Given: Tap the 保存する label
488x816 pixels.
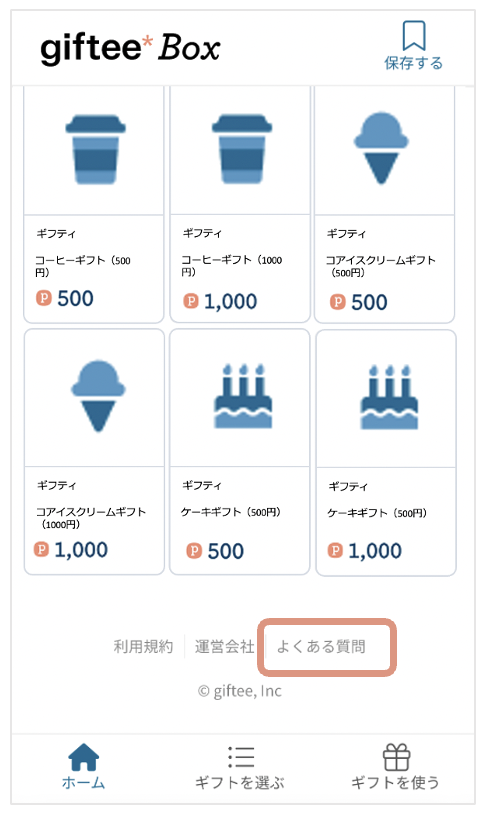Looking at the screenshot, I should (414, 63).
